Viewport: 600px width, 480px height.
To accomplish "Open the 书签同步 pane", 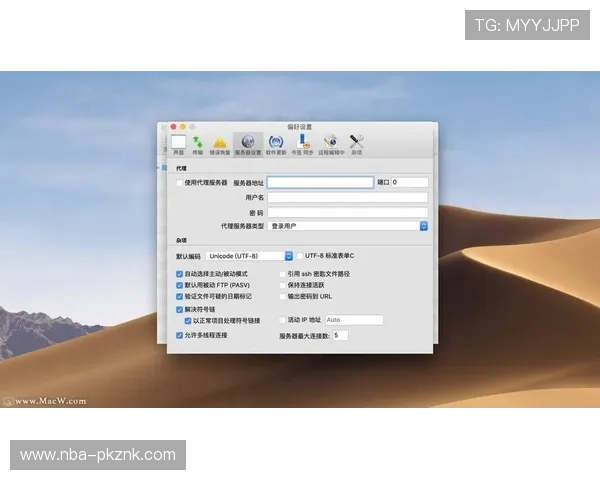I will click(302, 143).
